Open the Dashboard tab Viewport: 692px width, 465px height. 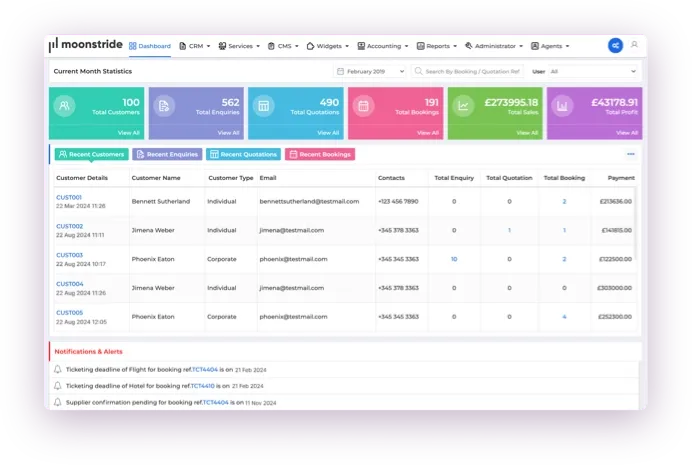[150, 46]
